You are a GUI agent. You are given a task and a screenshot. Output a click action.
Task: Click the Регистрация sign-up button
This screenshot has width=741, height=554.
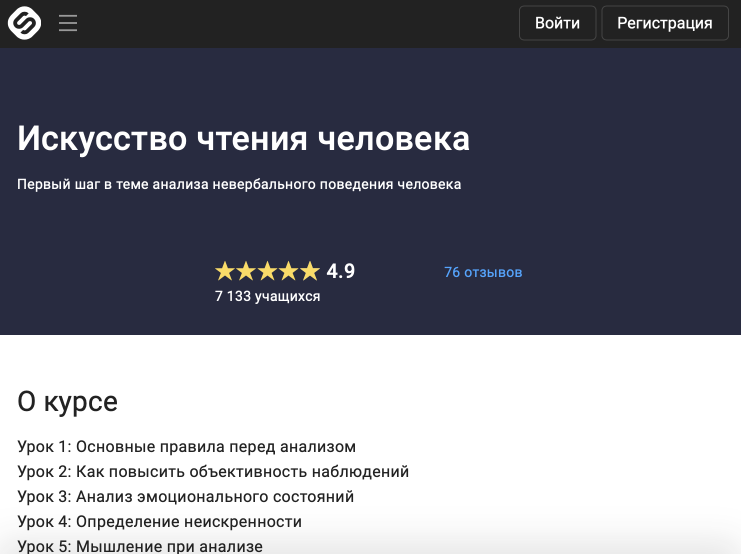(664, 23)
